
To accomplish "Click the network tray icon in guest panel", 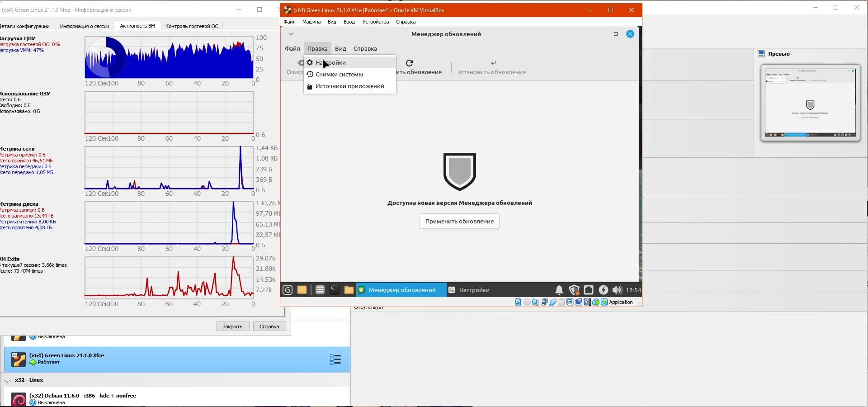I will (x=589, y=290).
